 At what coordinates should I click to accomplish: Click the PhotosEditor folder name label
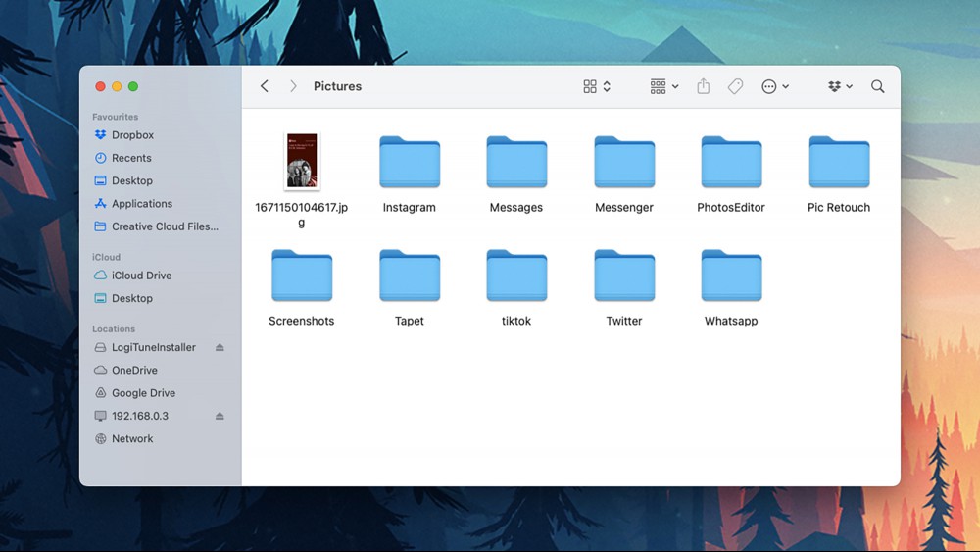coord(731,207)
